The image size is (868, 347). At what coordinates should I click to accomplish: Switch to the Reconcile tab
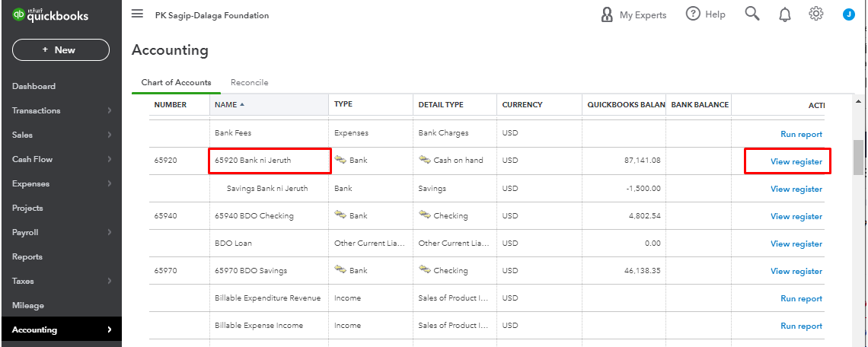point(249,82)
